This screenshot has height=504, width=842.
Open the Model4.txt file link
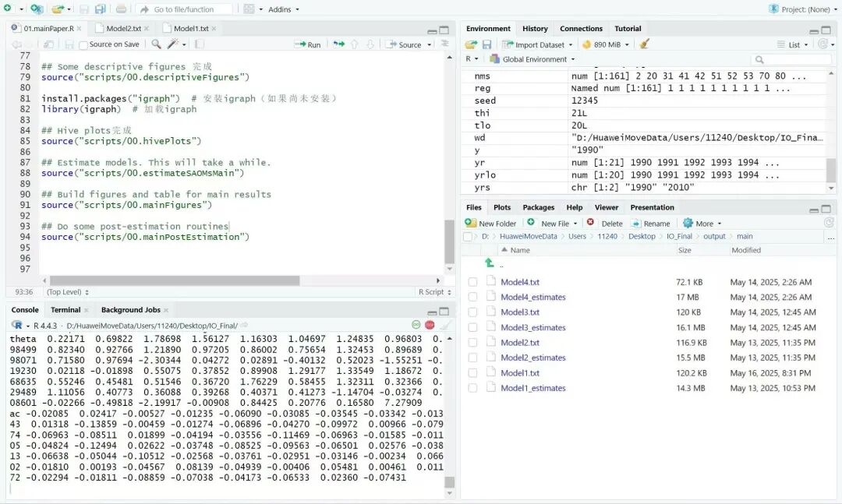[x=520, y=282]
